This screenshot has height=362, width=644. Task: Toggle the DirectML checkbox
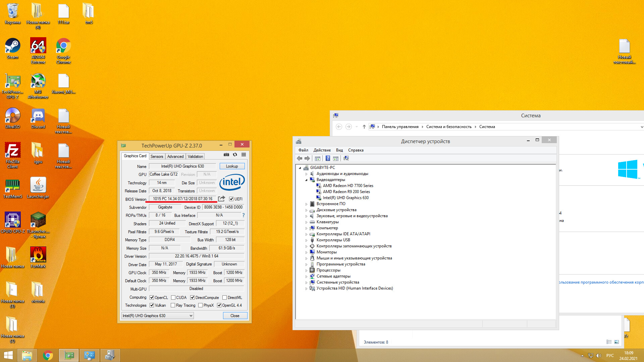tap(225, 298)
